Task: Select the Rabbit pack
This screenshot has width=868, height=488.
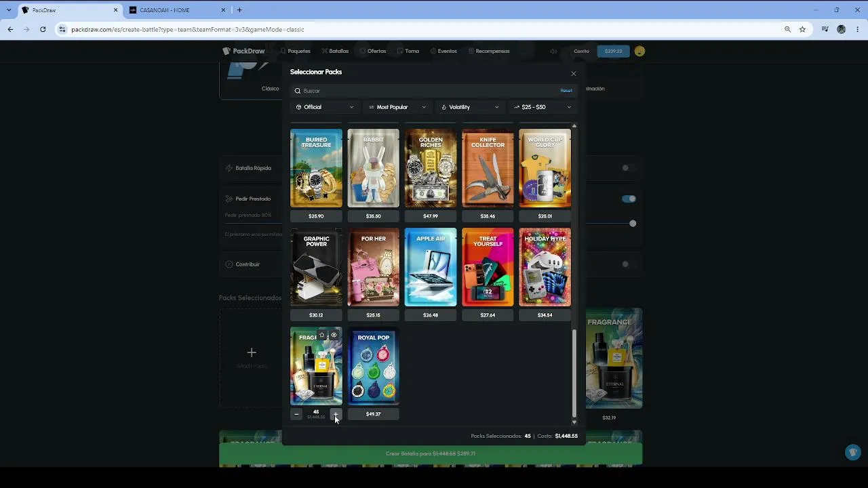Action: coord(374,168)
